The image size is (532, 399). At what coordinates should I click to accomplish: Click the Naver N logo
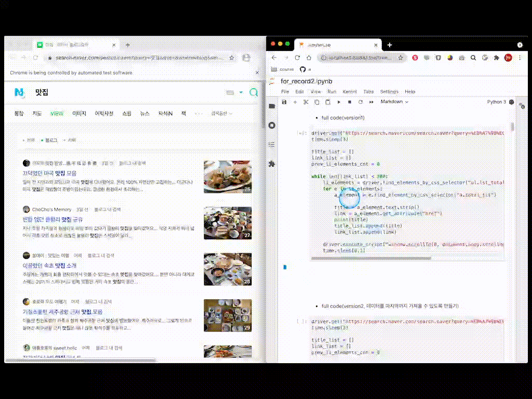(19, 92)
